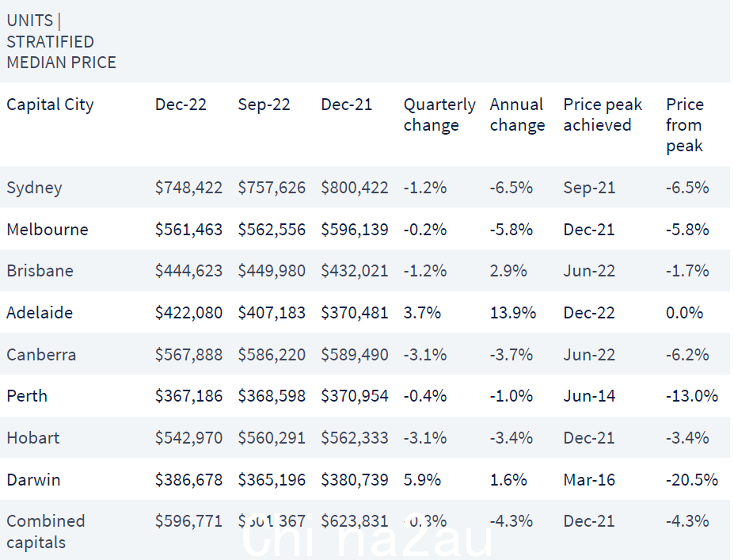
Task: Click Darwin's price from peak '-20.5%'
Action: point(692,479)
